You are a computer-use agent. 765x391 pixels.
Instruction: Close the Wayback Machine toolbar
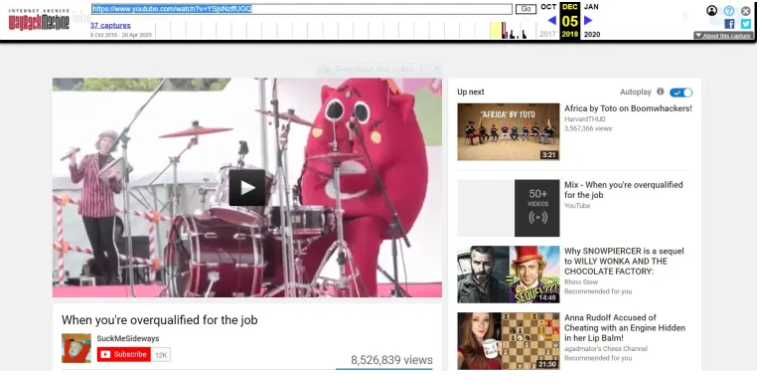pos(746,11)
